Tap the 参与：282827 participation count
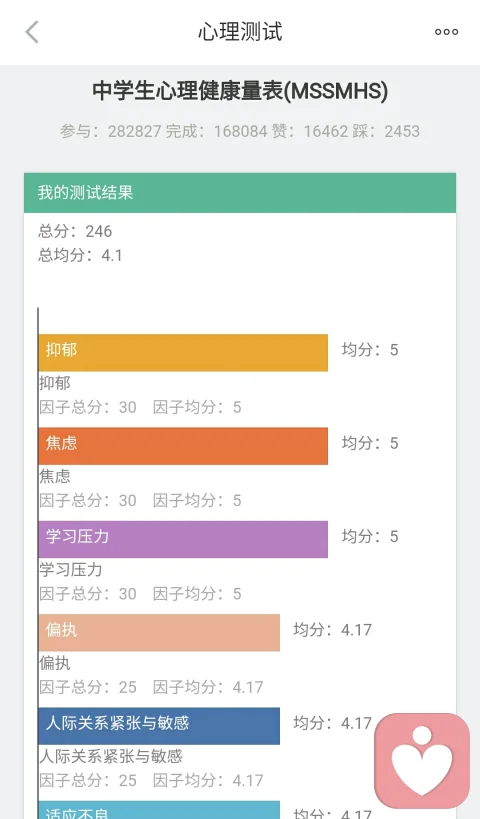This screenshot has width=480, height=819. click(111, 131)
